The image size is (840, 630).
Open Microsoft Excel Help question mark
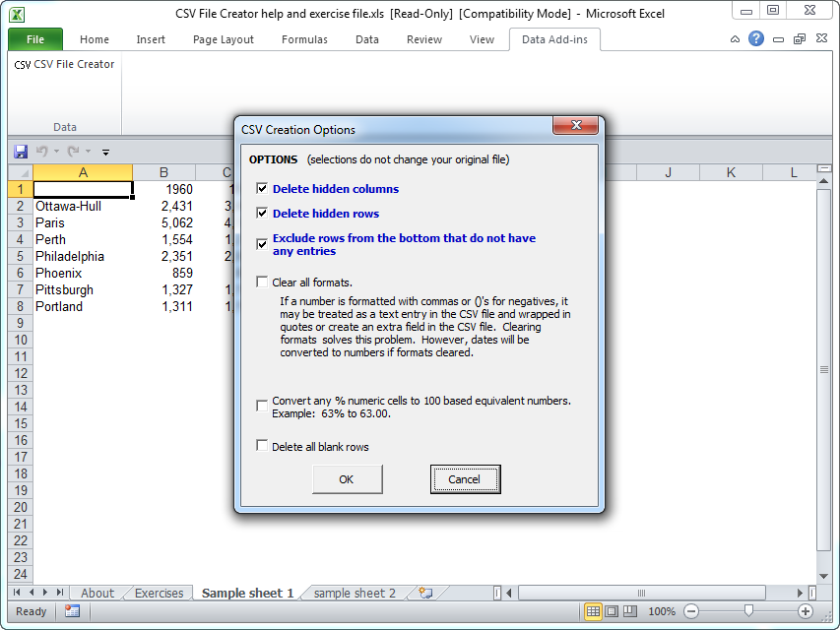coord(756,38)
